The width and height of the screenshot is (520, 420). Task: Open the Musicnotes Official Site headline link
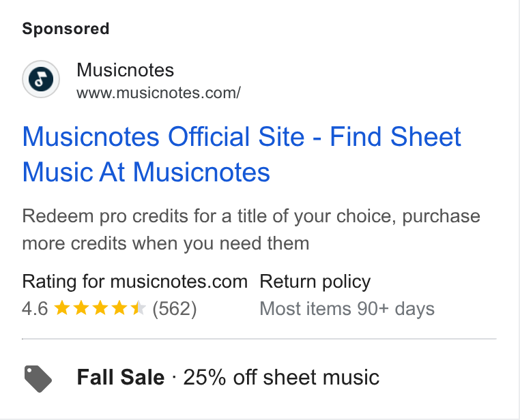point(242,154)
